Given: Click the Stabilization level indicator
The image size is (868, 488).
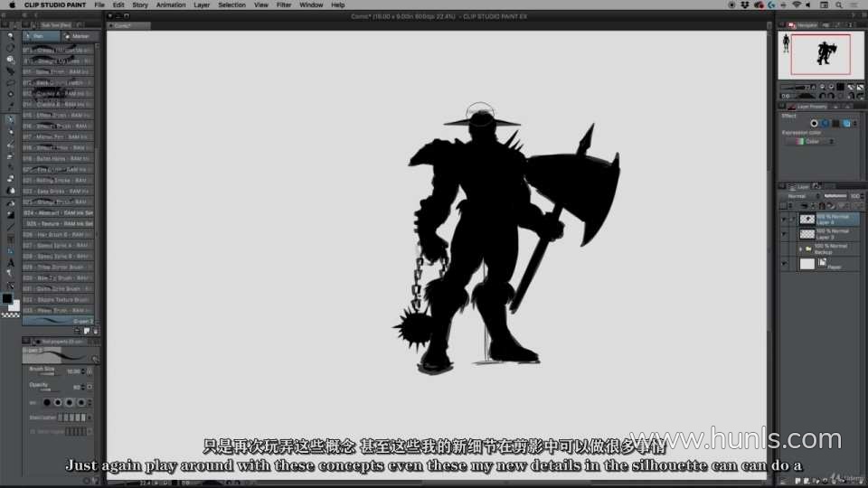Looking at the screenshot, I should 72,418.
